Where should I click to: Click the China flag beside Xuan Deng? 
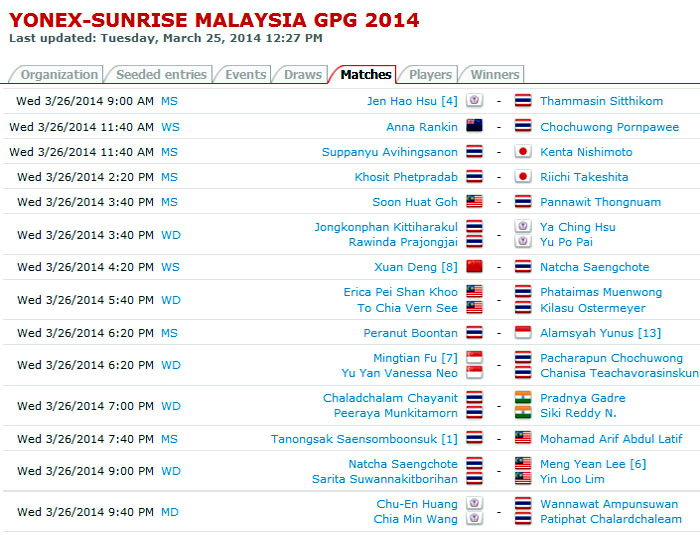(474, 267)
